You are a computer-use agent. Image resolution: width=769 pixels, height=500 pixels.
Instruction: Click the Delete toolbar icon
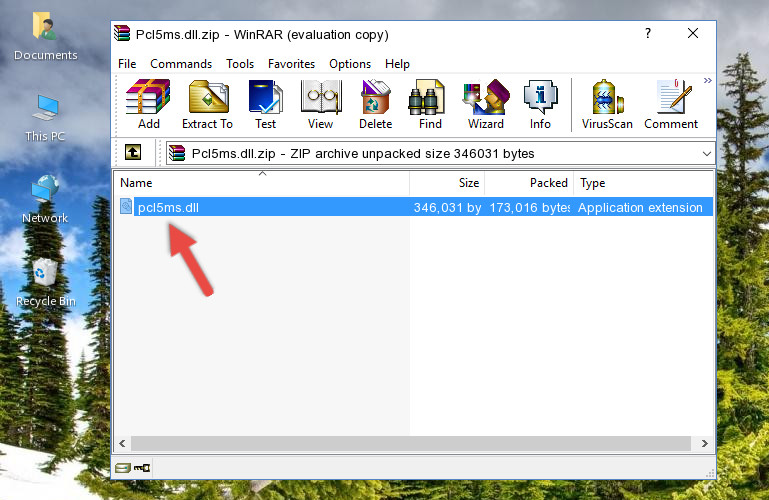376,104
